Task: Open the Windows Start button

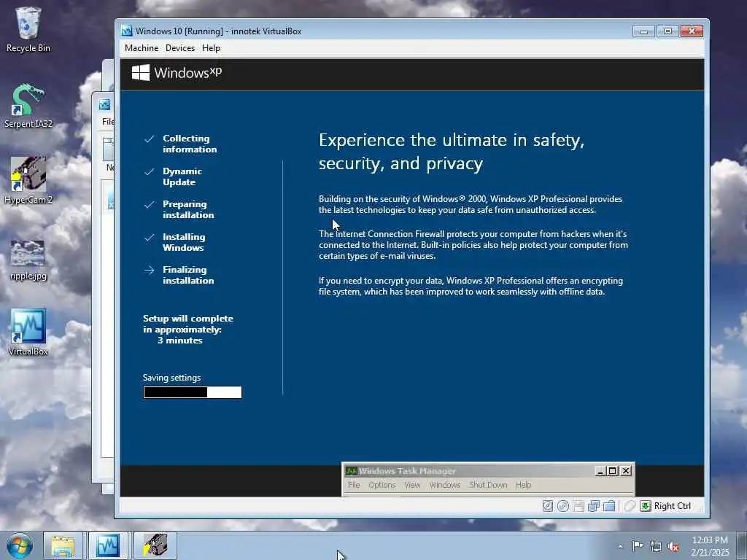Action: point(20,545)
